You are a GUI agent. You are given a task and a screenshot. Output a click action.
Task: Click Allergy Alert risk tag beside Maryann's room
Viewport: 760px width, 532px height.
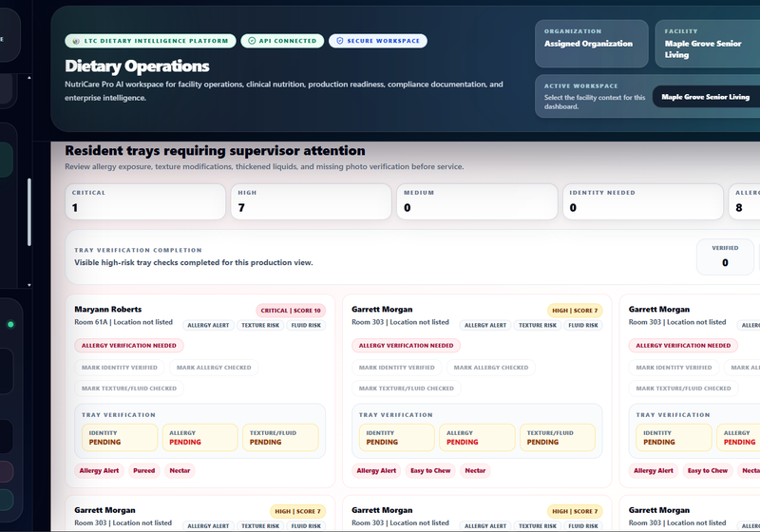[x=208, y=326]
